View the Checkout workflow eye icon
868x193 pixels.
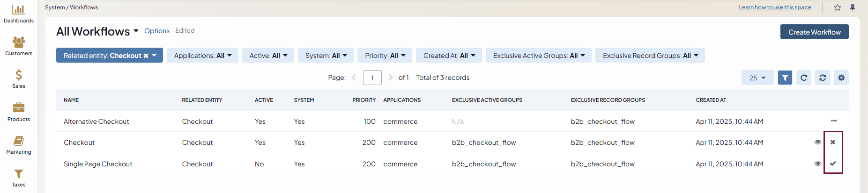tap(818, 142)
